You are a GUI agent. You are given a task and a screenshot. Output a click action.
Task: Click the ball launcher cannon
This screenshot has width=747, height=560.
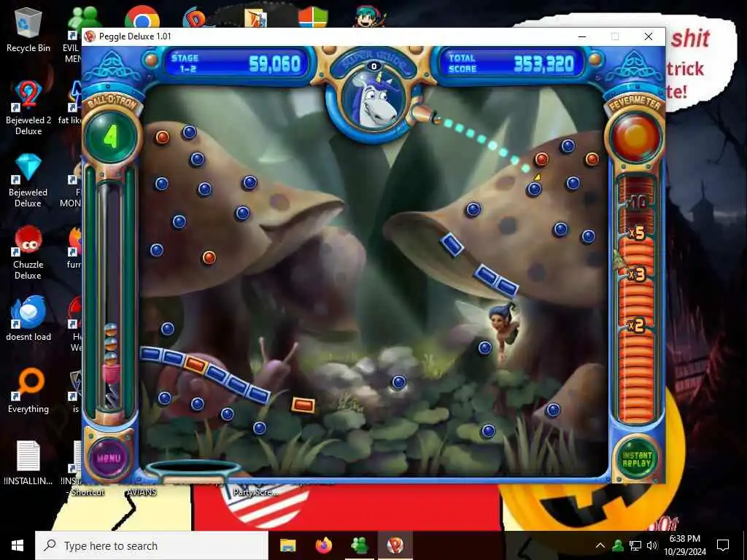point(425,115)
